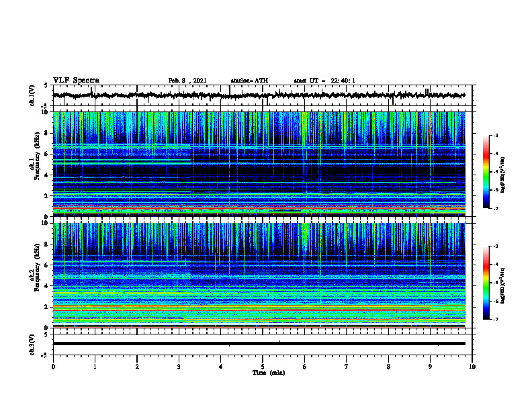This screenshot has width=532, height=411.
Task: Click time axis tick label "3"
Action: tap(179, 367)
